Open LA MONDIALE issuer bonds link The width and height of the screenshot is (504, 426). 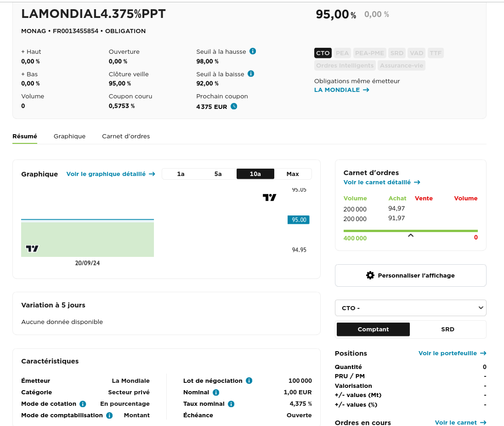point(341,90)
